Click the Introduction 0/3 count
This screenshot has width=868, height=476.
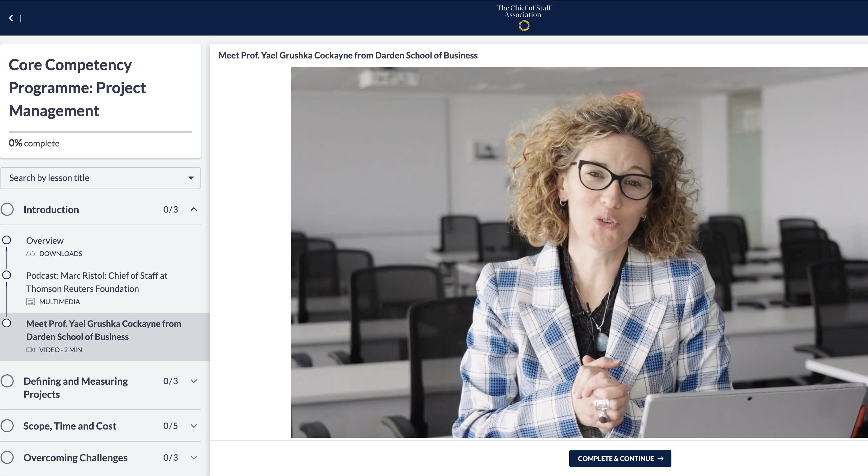pyautogui.click(x=170, y=209)
